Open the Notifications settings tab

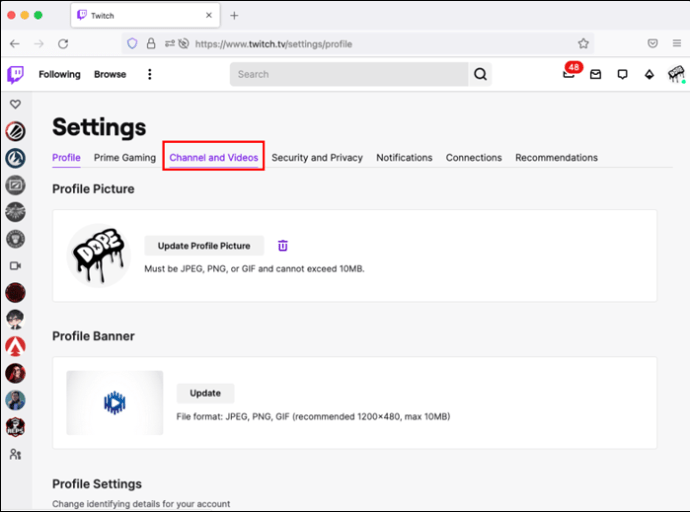pos(404,157)
